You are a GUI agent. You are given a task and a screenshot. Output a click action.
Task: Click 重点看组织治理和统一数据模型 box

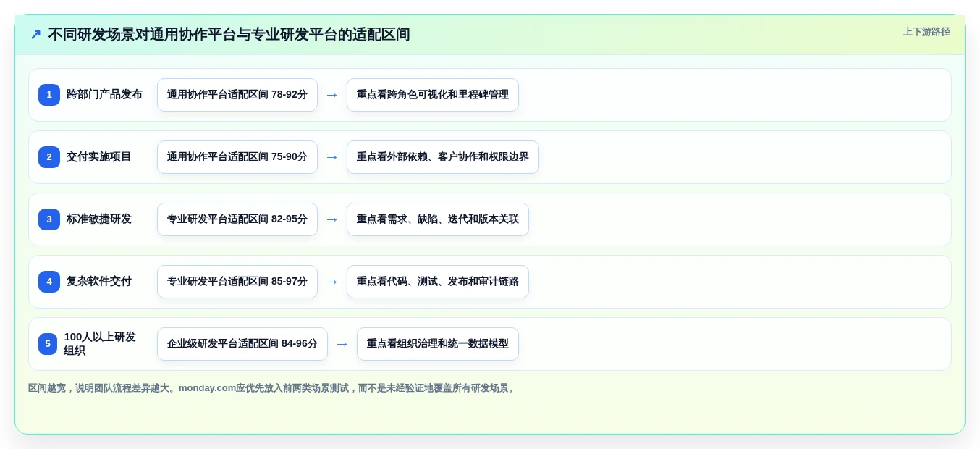click(438, 344)
